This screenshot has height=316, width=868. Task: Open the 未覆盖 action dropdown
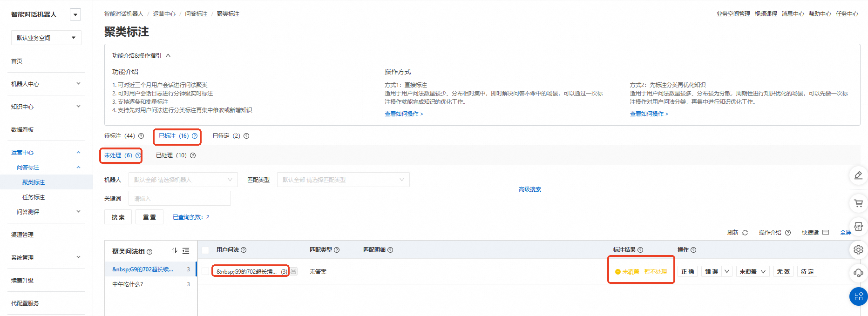point(753,271)
